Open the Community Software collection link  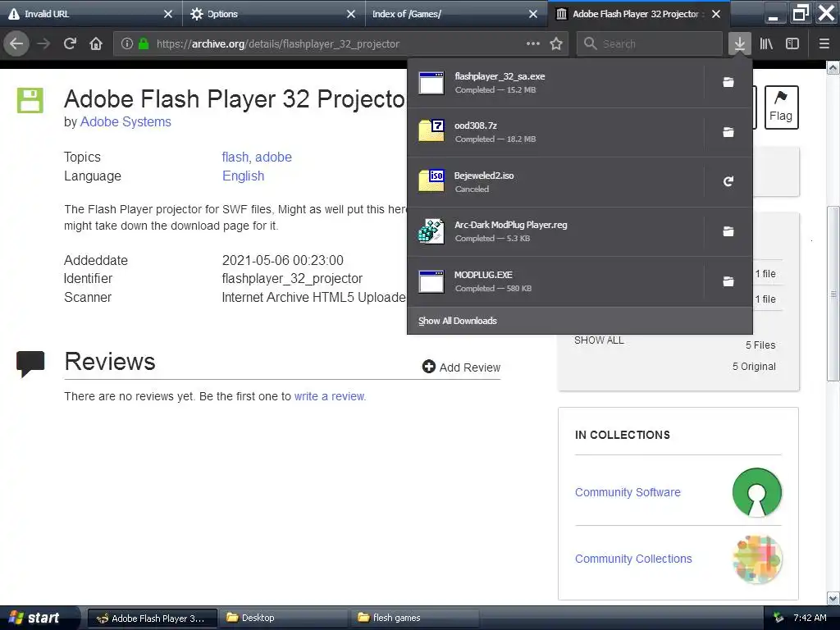pos(628,492)
